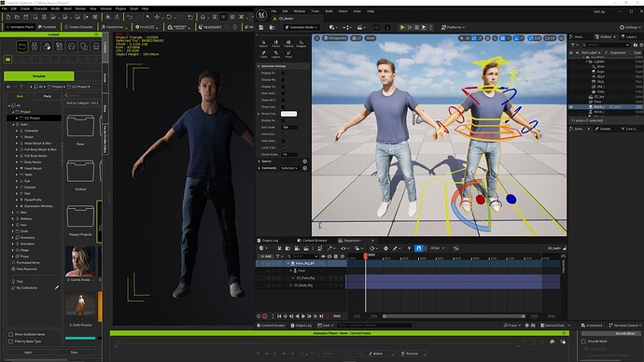Toggle the blue snapping magnet in Sequencer

418,248
